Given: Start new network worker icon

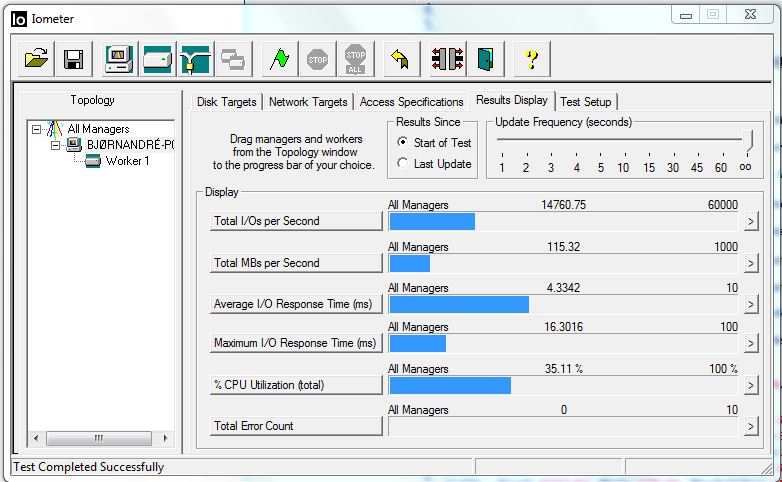Looking at the screenshot, I should [x=195, y=59].
